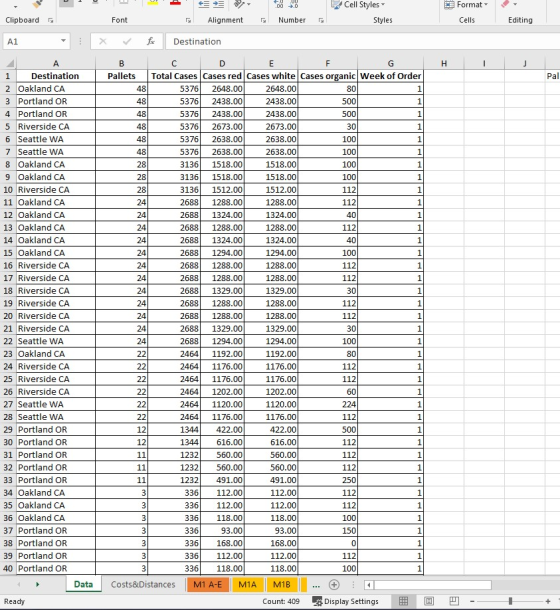This screenshot has width=560, height=610.
Task: Select row 10 header
Action: pyautogui.click(x=8, y=190)
